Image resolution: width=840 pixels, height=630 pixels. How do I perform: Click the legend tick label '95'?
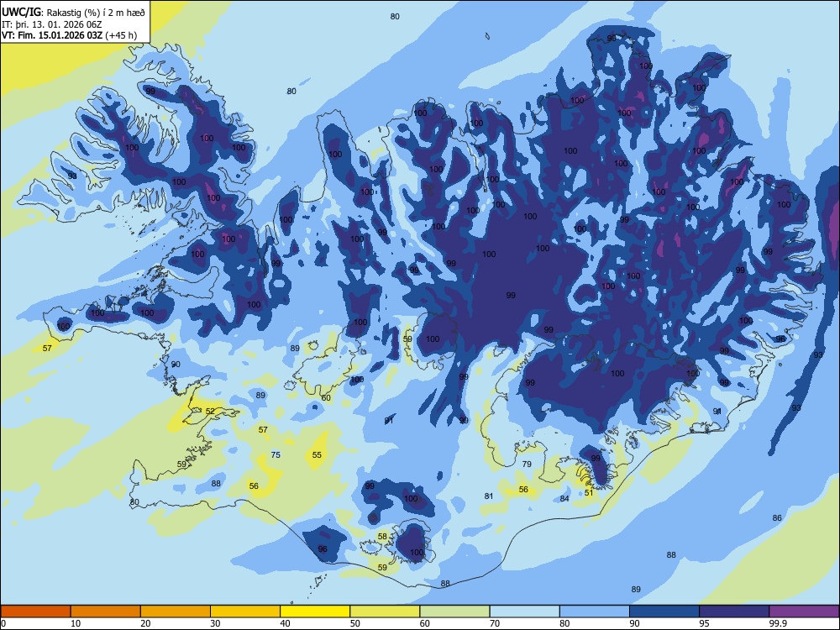coord(704,623)
